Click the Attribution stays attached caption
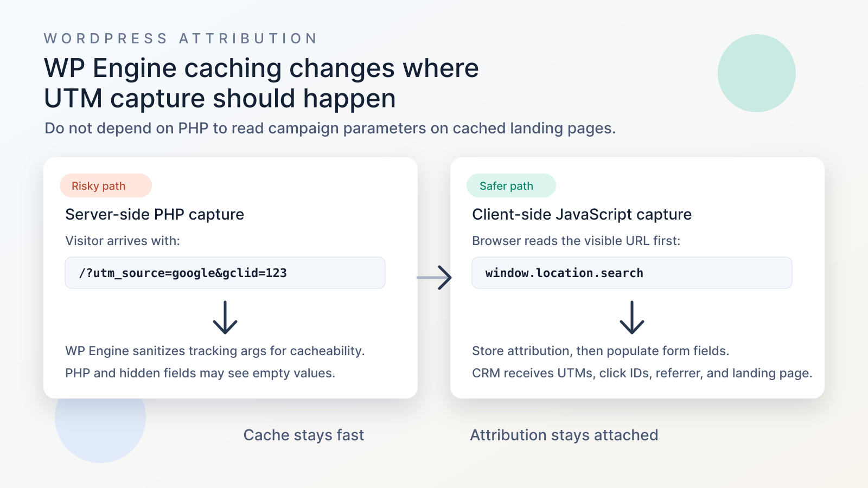The width and height of the screenshot is (868, 488). (564, 435)
